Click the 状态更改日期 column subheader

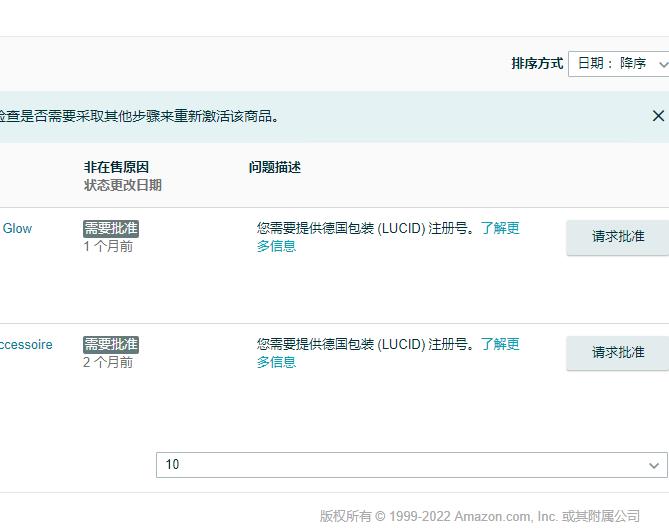(x=122, y=185)
